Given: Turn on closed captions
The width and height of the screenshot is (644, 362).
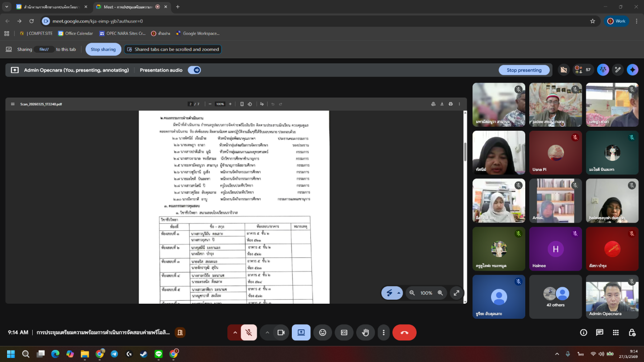Looking at the screenshot, I should (x=344, y=332).
